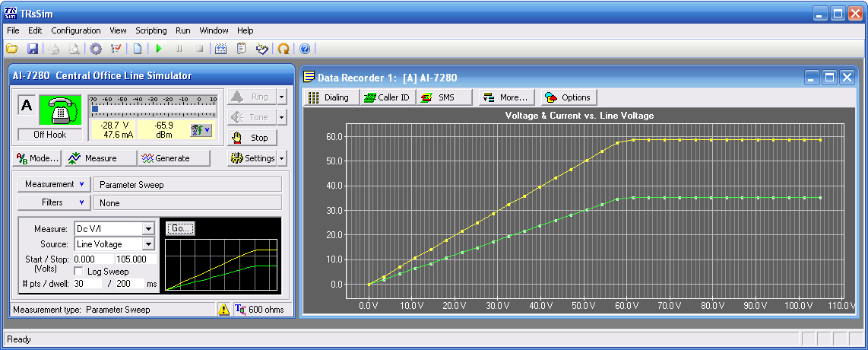Click the dwell time field 200
The image size is (868, 350).
(x=130, y=284)
